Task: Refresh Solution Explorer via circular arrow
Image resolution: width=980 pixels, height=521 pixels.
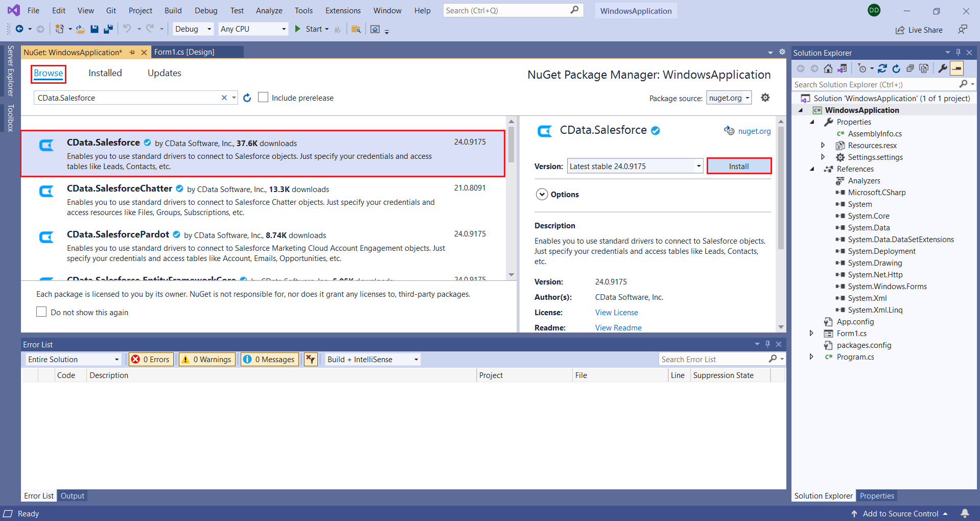Action: (x=896, y=68)
